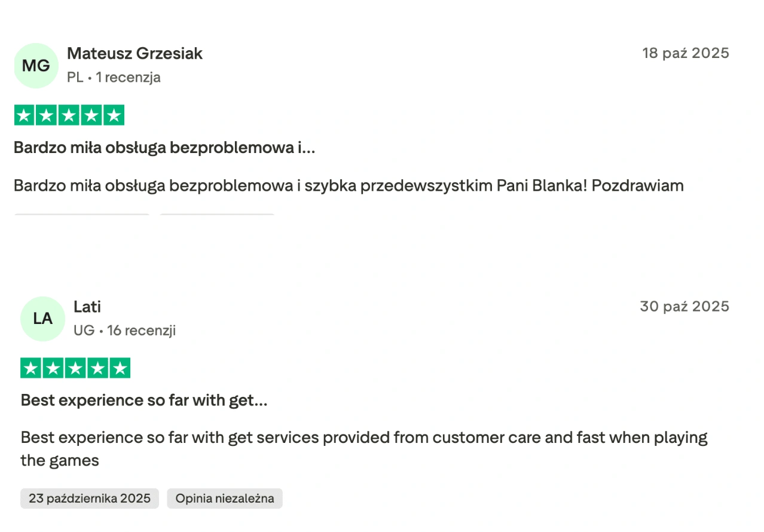Click third star in Mateusz Grzesiak's rating

pos(69,115)
